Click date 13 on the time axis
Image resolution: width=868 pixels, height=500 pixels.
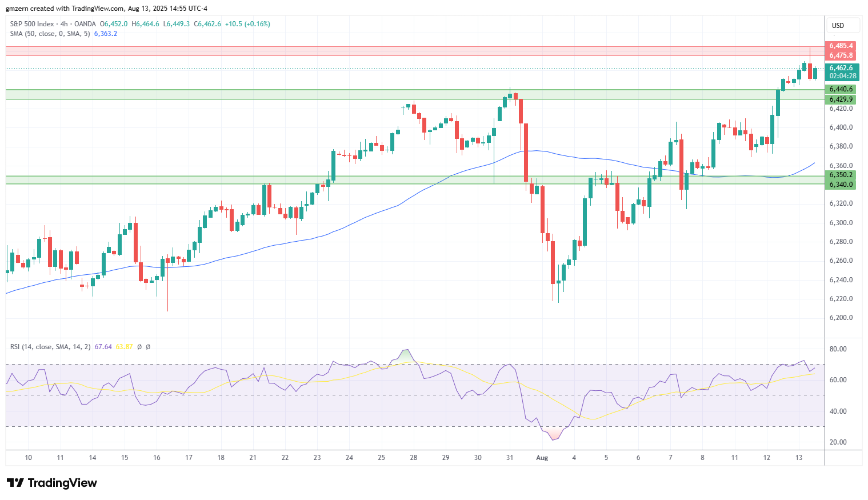click(x=799, y=458)
